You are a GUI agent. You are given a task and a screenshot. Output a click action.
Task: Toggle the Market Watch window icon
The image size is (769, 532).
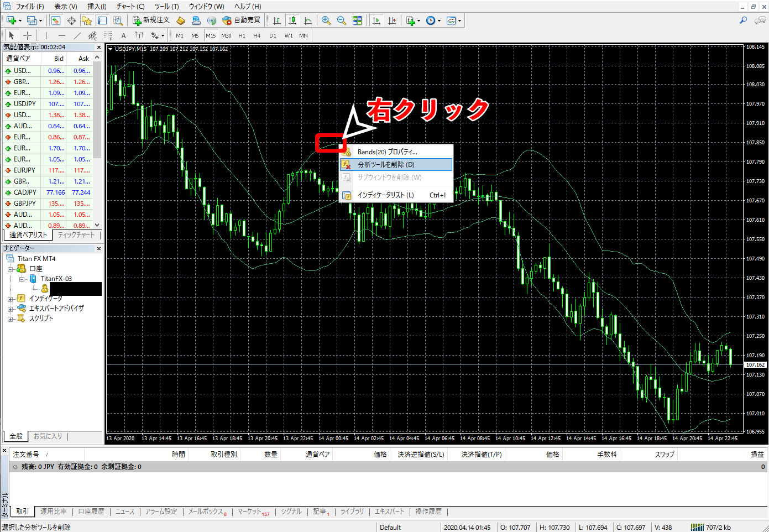[x=56, y=20]
